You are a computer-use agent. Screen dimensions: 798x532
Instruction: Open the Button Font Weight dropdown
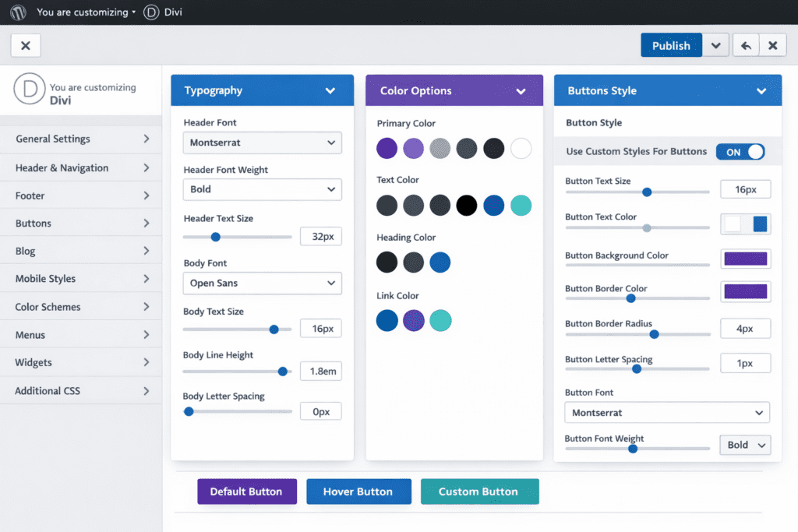pos(744,444)
